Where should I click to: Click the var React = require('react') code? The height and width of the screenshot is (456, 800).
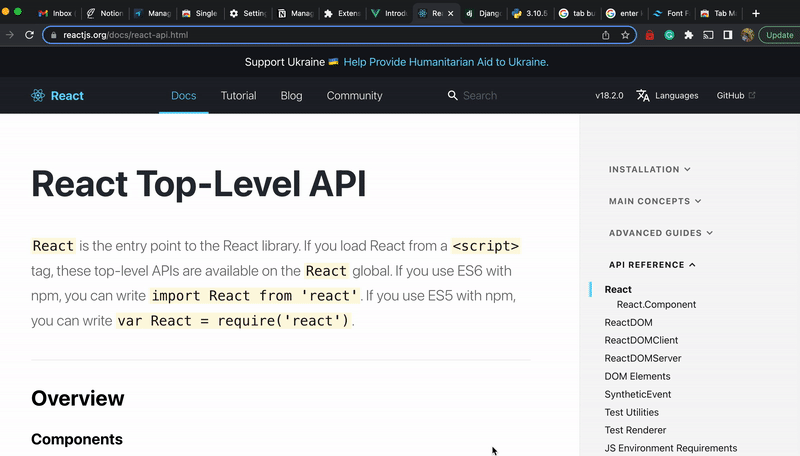233,321
